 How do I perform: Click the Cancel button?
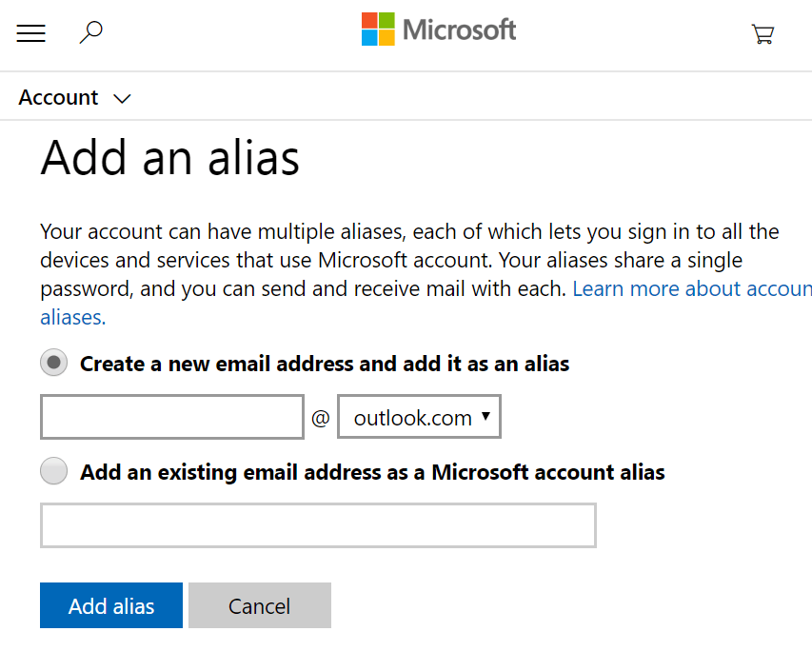[x=260, y=605]
